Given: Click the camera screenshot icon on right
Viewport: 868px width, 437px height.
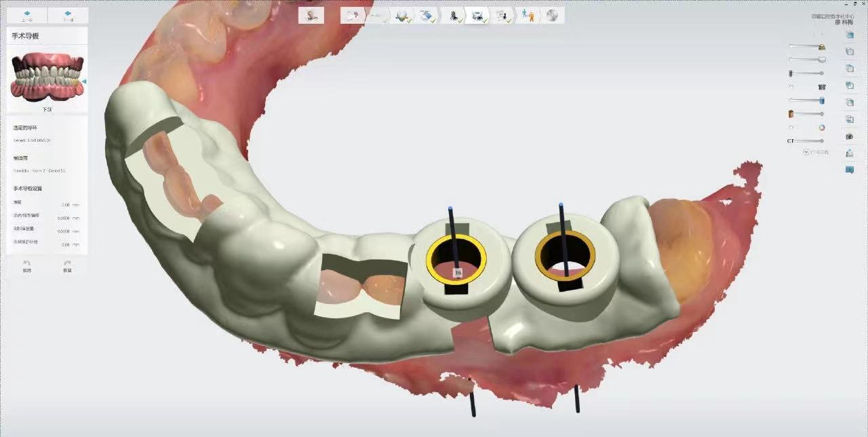Looking at the screenshot, I should coord(849,136).
